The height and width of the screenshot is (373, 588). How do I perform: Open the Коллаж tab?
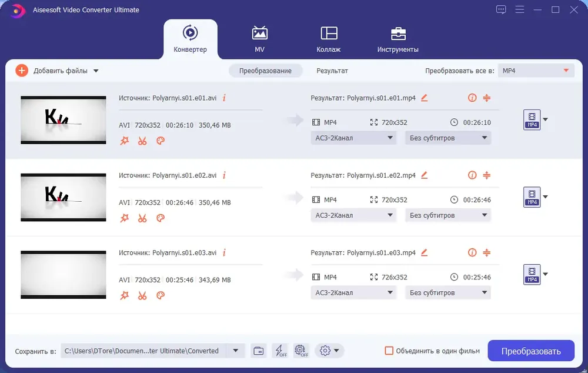329,39
